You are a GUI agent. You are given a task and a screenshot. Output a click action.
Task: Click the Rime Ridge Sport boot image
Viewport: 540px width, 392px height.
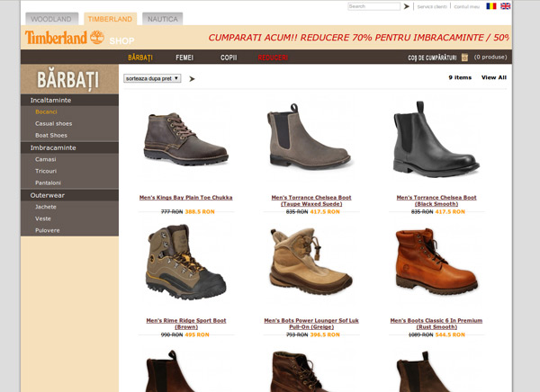[x=186, y=263]
